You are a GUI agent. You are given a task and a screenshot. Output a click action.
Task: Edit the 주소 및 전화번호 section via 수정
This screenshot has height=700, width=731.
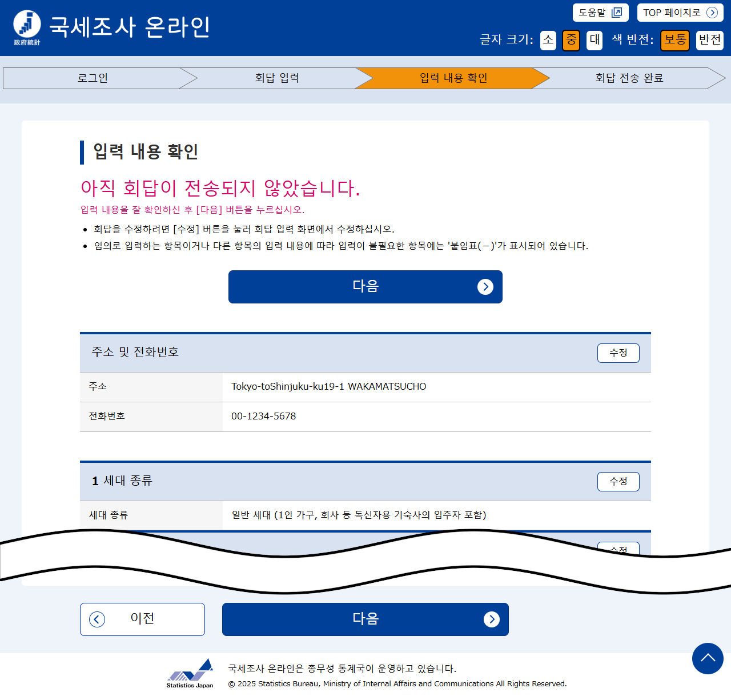(618, 353)
